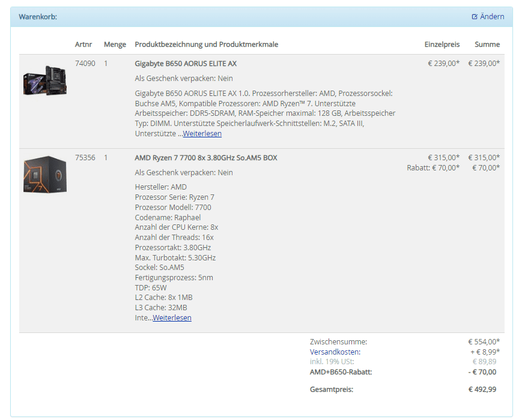The width and height of the screenshot is (516, 420).
Task: Click Als Geschenk verpacken: Nein under Ryzen
Action: tap(184, 173)
